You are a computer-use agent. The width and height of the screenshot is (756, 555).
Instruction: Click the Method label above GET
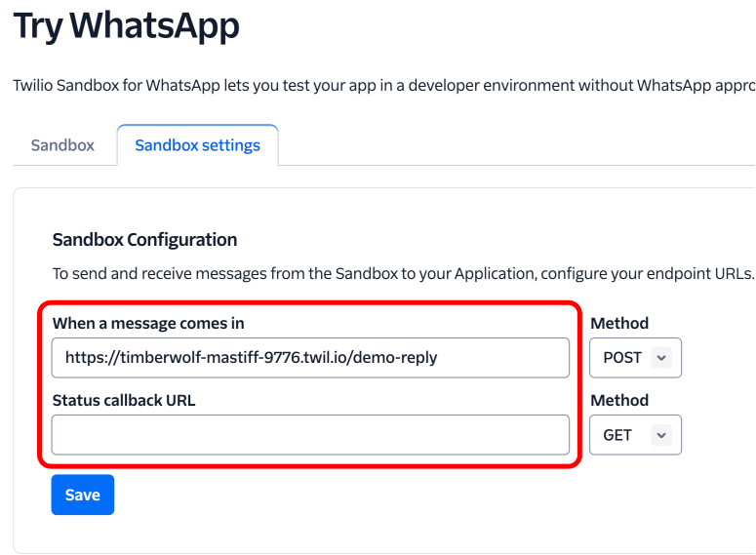pyautogui.click(x=619, y=400)
